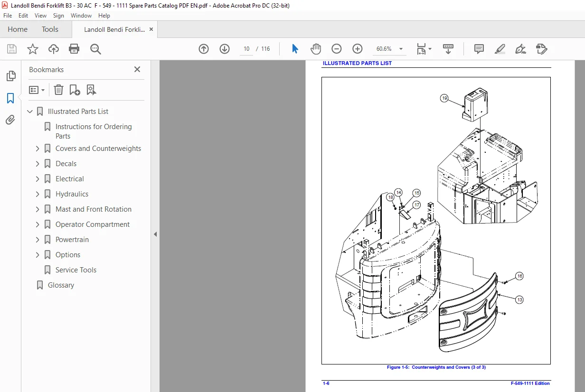The width and height of the screenshot is (585, 392).
Task: Print the document
Action: tap(74, 49)
